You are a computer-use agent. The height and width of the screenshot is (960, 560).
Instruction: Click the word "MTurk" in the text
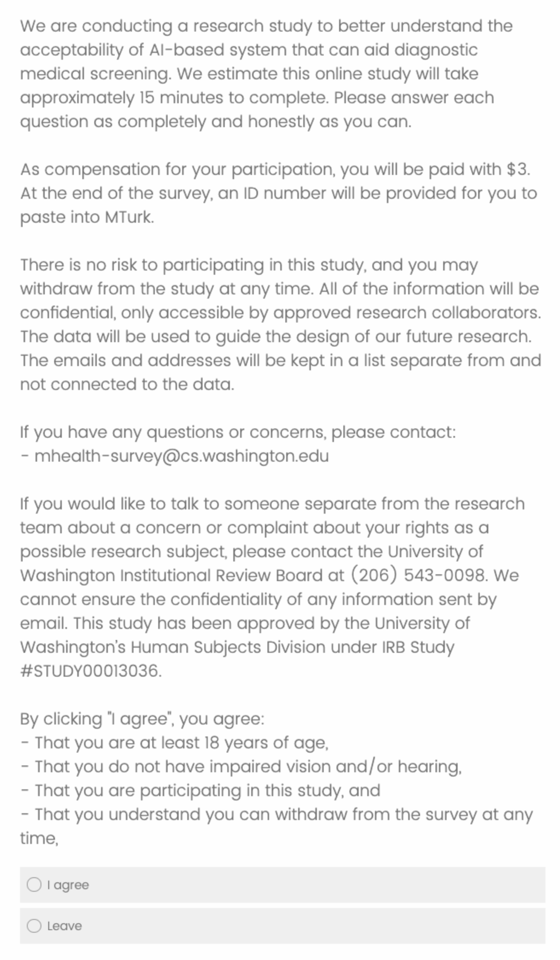click(x=128, y=217)
